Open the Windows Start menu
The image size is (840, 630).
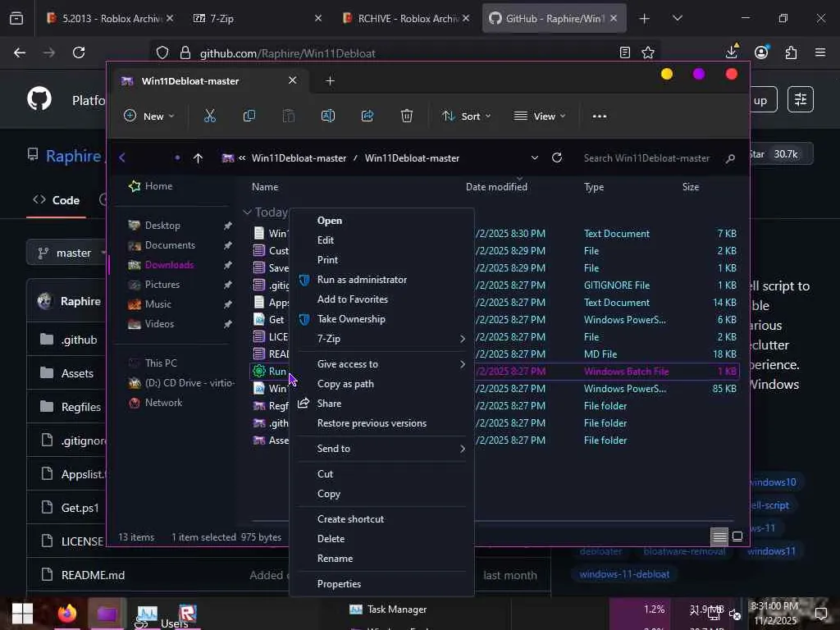click(22, 614)
